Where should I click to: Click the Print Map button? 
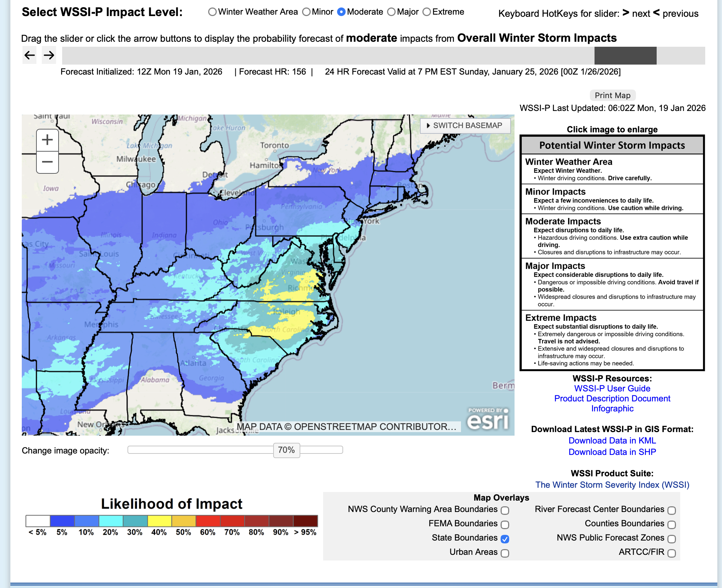(x=612, y=95)
